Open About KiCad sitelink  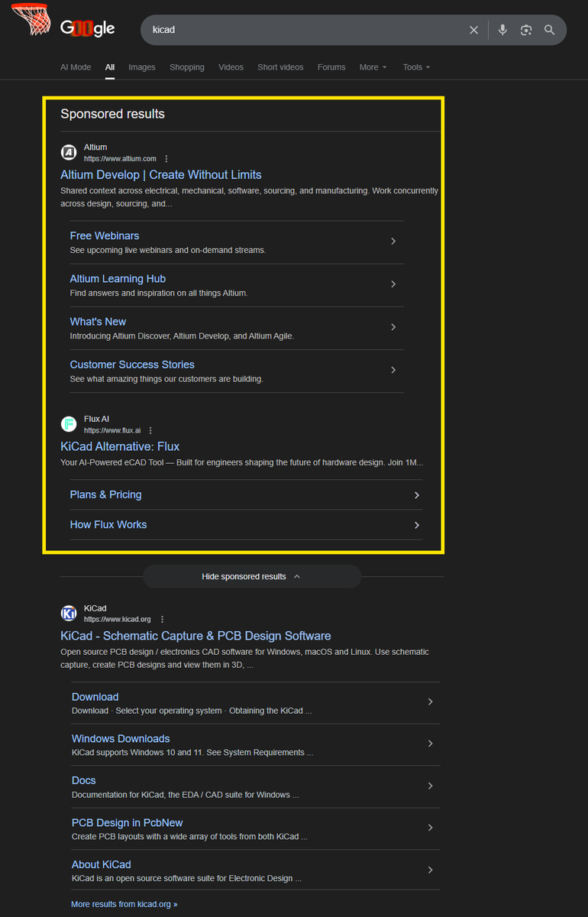click(102, 864)
